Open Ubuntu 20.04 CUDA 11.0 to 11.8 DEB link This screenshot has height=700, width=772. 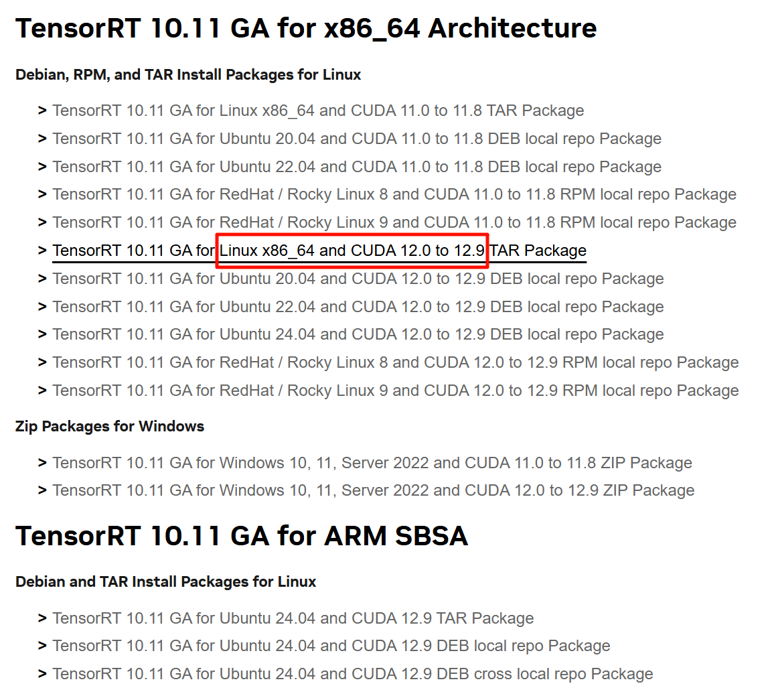click(357, 139)
